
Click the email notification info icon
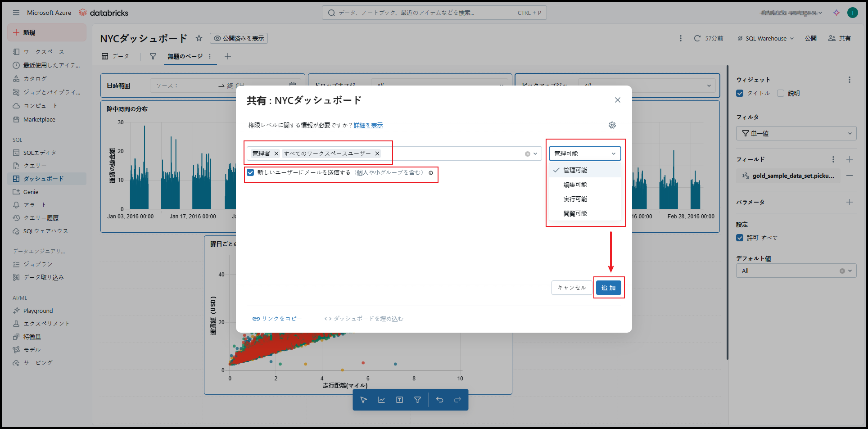[x=431, y=173]
